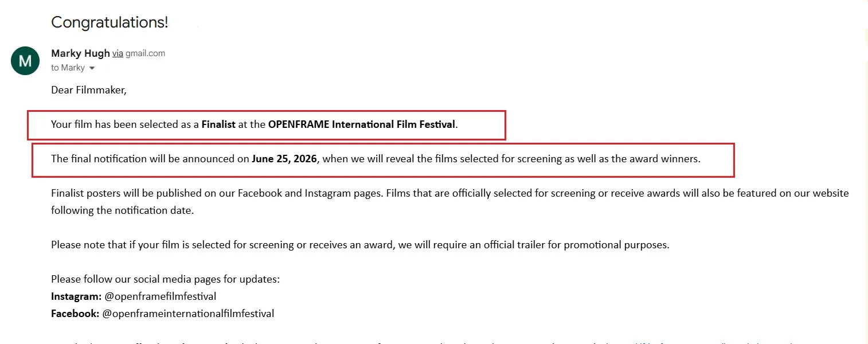Click the 'Dear Filmmaker,' greeting line
The height and width of the screenshot is (344, 868).
[88, 90]
